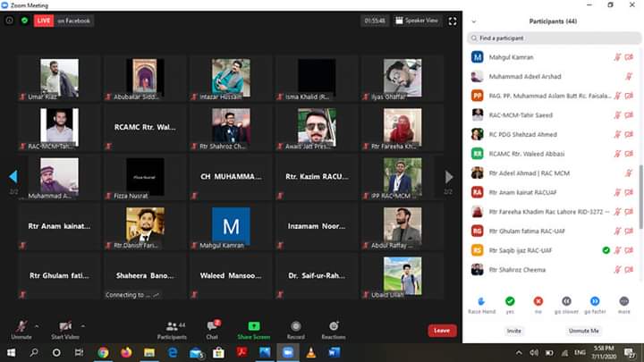Click the Unmute Me button
Image resolution: width=644 pixels, height=362 pixels.
[583, 331]
